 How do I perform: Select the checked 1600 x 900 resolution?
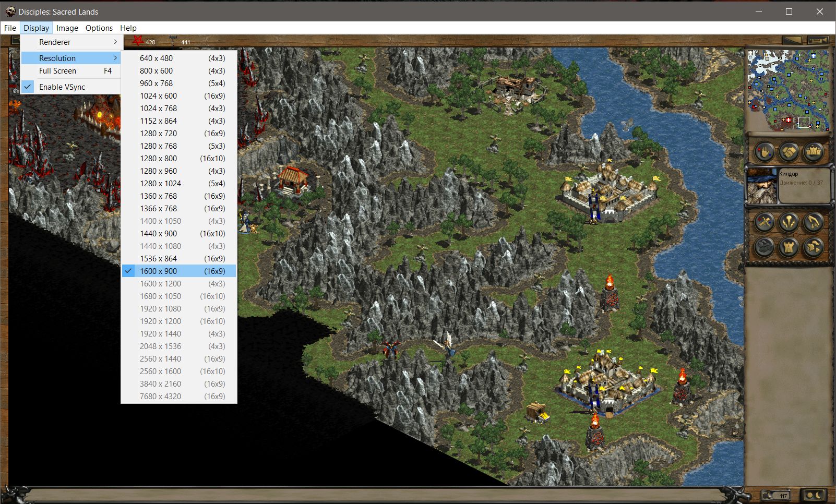(179, 271)
